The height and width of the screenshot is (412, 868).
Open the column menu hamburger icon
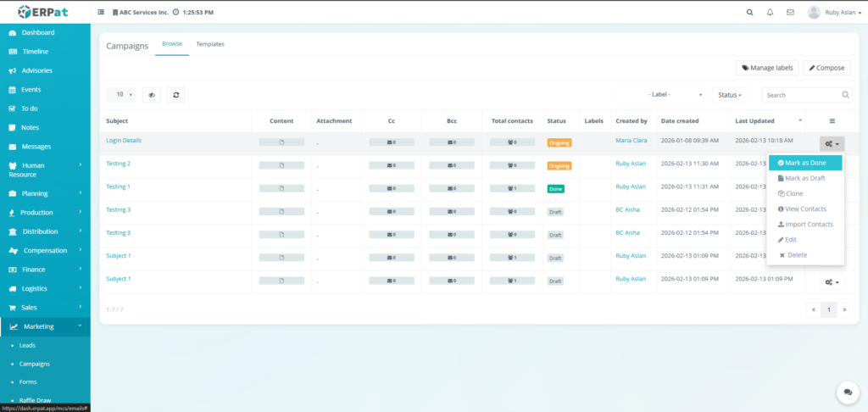pyautogui.click(x=832, y=121)
